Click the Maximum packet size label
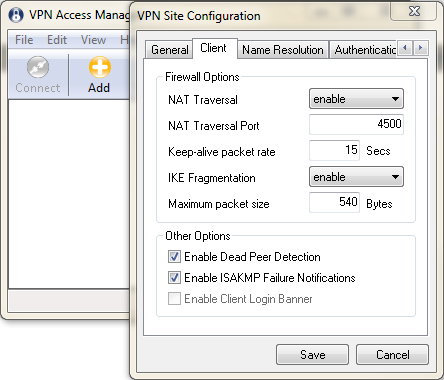This screenshot has height=380, width=444. tap(219, 204)
